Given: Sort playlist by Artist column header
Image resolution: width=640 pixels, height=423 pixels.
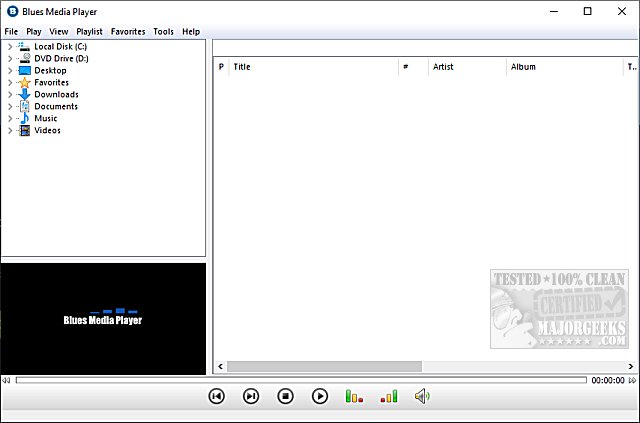Looking at the screenshot, I should tap(467, 67).
